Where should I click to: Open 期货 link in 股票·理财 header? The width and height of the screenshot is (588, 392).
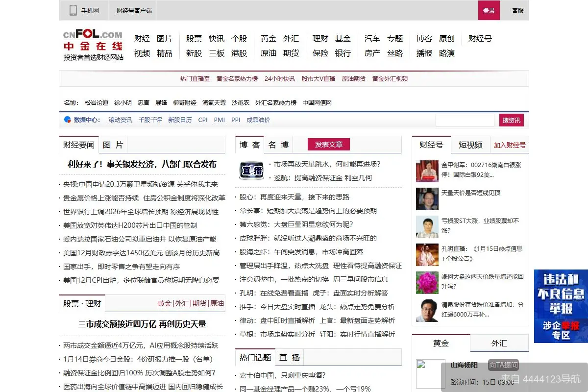tap(199, 303)
